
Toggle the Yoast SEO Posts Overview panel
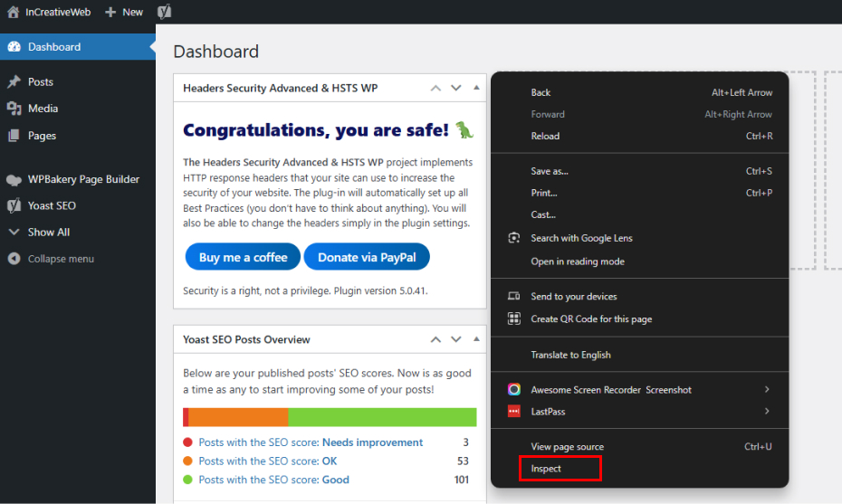(476, 339)
